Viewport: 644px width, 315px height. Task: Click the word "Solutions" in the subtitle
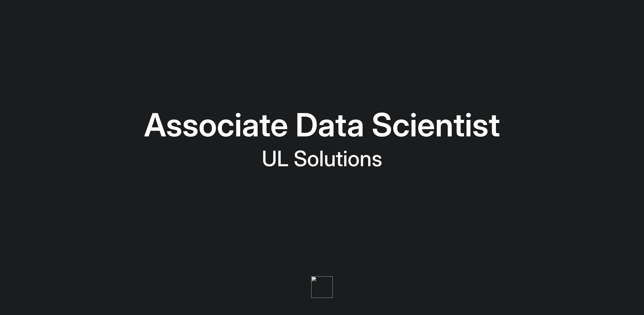click(338, 159)
